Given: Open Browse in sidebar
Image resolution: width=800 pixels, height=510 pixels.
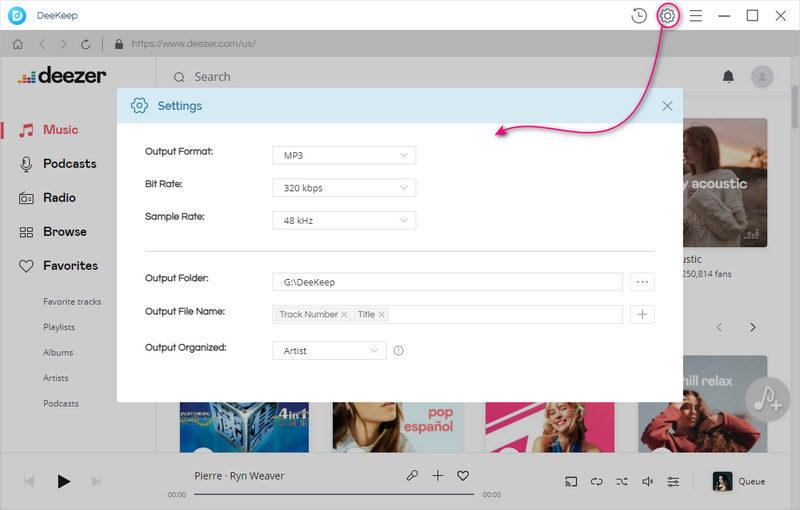Looking at the screenshot, I should [x=53, y=232].
